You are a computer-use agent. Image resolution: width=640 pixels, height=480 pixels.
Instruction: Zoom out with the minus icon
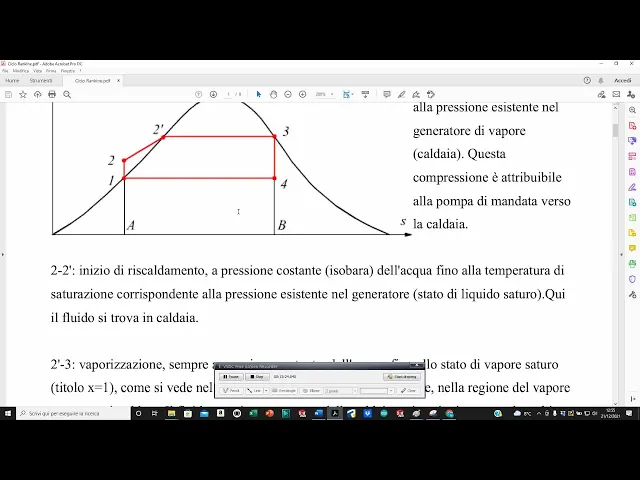[x=288, y=95]
